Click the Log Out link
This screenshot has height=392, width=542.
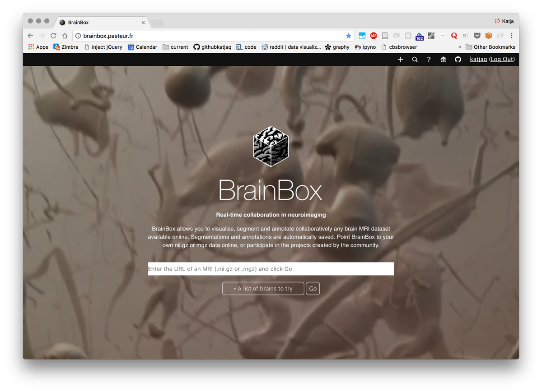click(502, 60)
